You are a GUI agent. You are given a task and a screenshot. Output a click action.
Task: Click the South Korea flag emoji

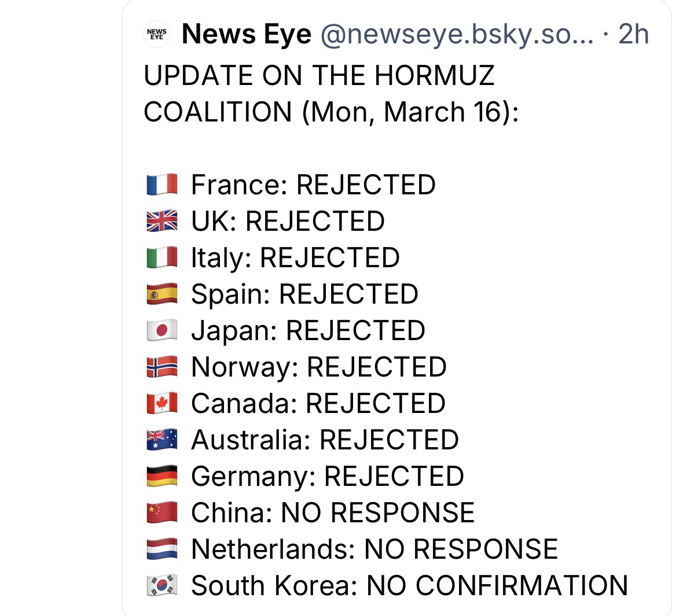pyautogui.click(x=162, y=585)
